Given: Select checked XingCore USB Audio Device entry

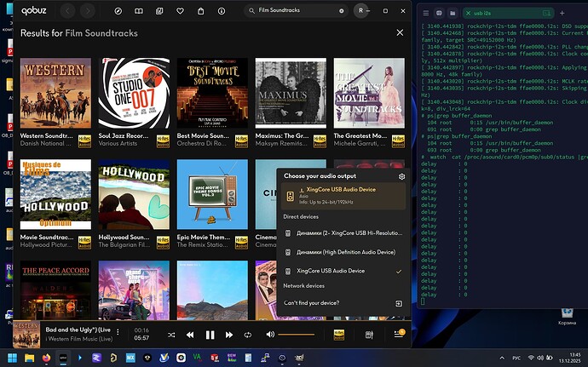Looking at the screenshot, I should [343, 271].
